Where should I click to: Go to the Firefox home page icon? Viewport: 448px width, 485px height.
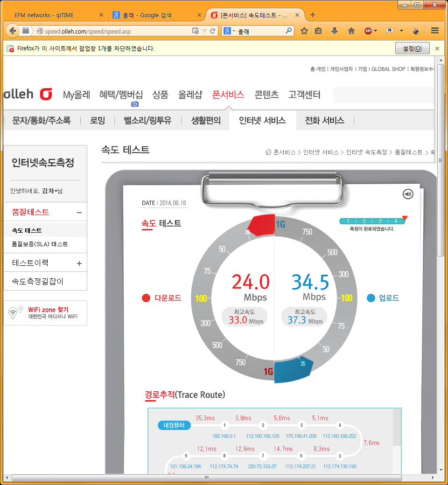351,31
